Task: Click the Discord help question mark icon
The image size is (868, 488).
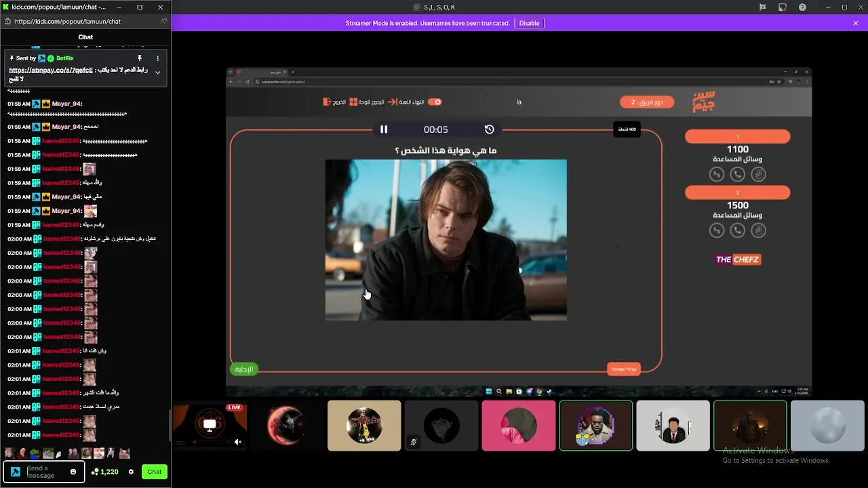Action: [803, 7]
